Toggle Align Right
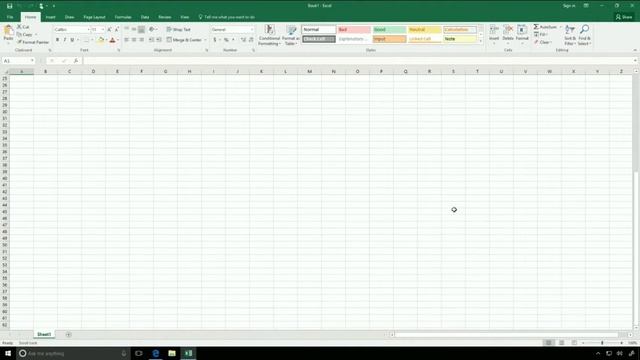The image size is (640, 360). coord(141,40)
